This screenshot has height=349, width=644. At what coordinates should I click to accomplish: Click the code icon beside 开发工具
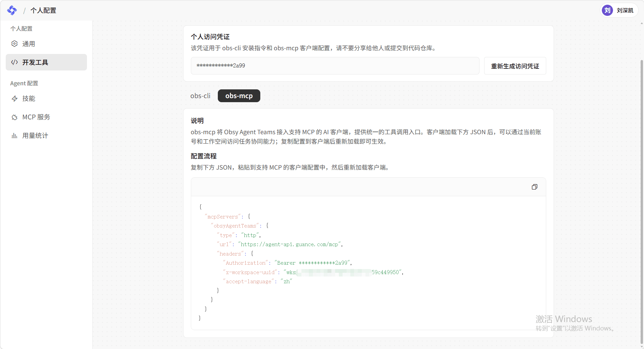pyautogui.click(x=14, y=62)
